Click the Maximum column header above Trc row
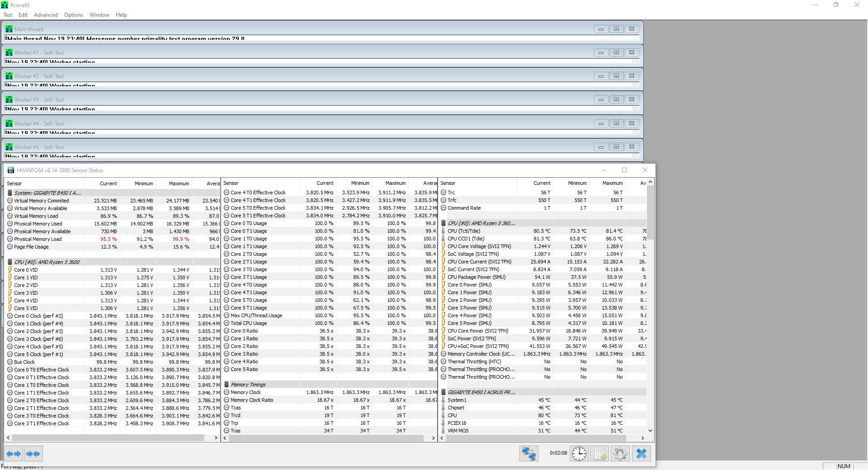 tap(607, 183)
